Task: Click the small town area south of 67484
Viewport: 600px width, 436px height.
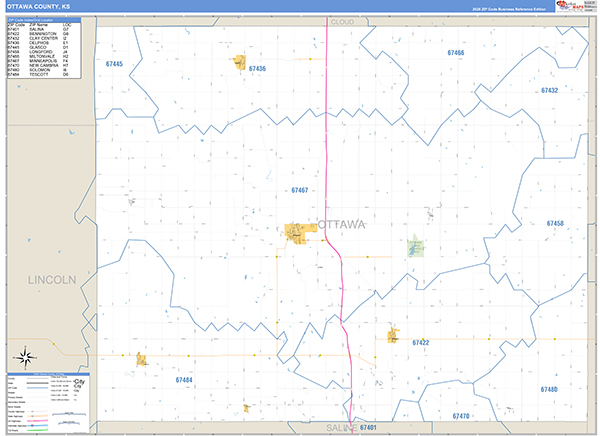Action: (x=246, y=408)
